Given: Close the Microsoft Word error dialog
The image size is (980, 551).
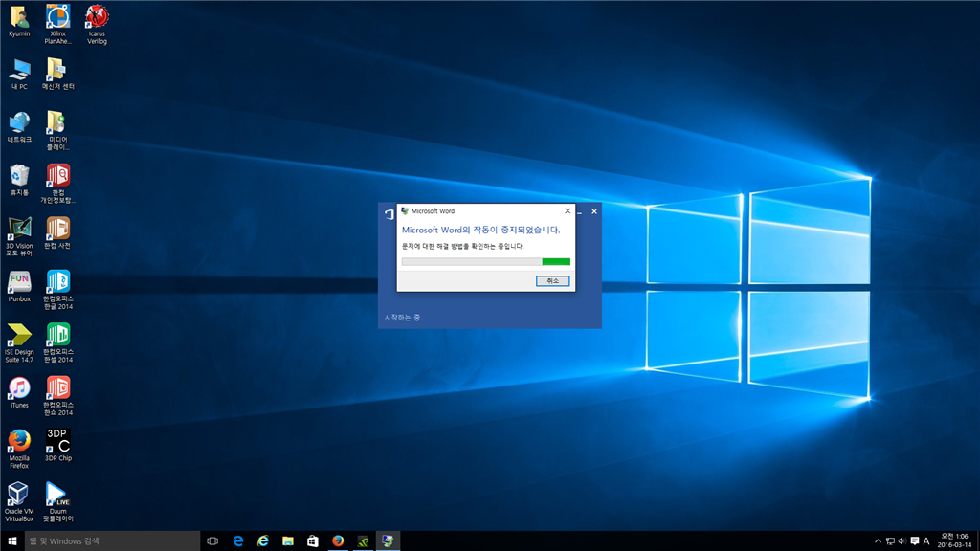Looking at the screenshot, I should pyautogui.click(x=568, y=211).
